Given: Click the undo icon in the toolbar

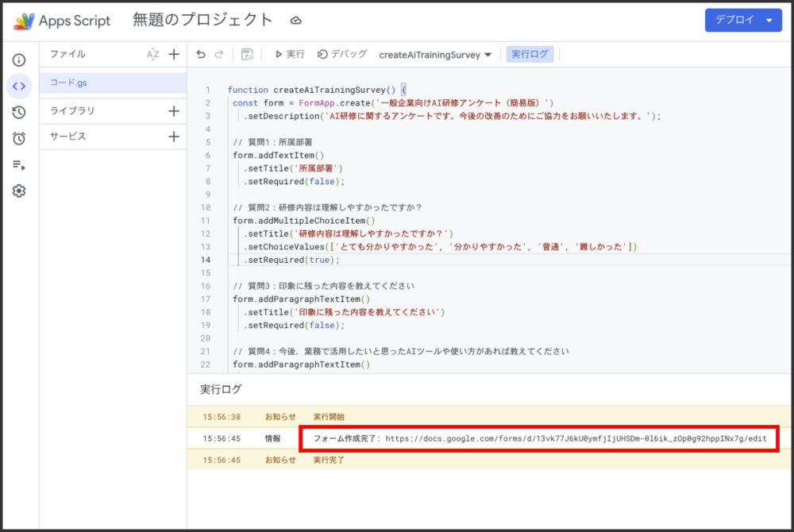Looking at the screenshot, I should (x=199, y=54).
